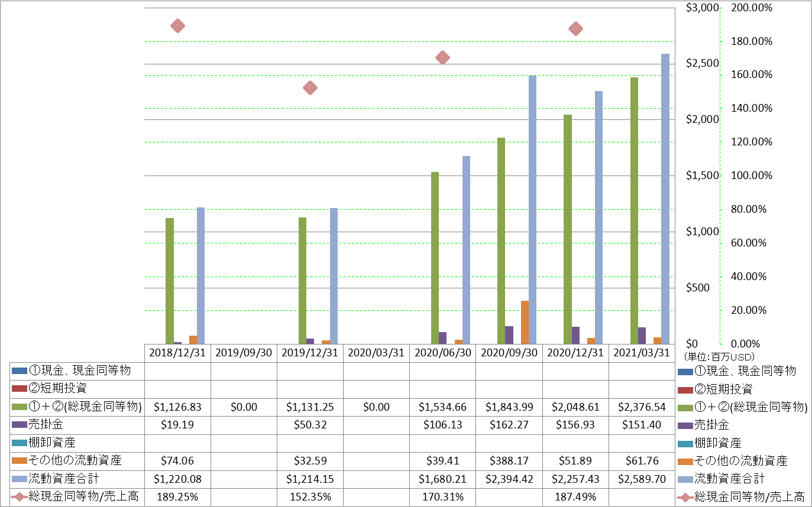Screen dimensions: 812x507
Task: Click the $32.59 cell
Action: (310, 461)
